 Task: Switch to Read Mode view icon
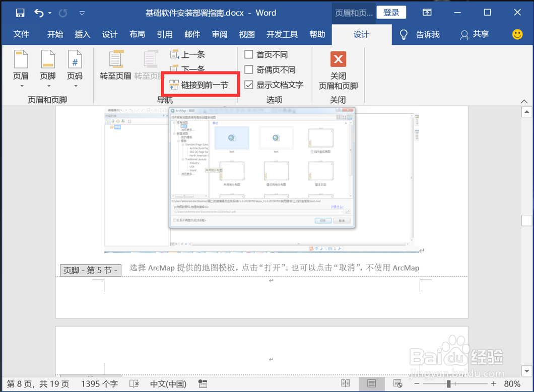click(x=345, y=384)
